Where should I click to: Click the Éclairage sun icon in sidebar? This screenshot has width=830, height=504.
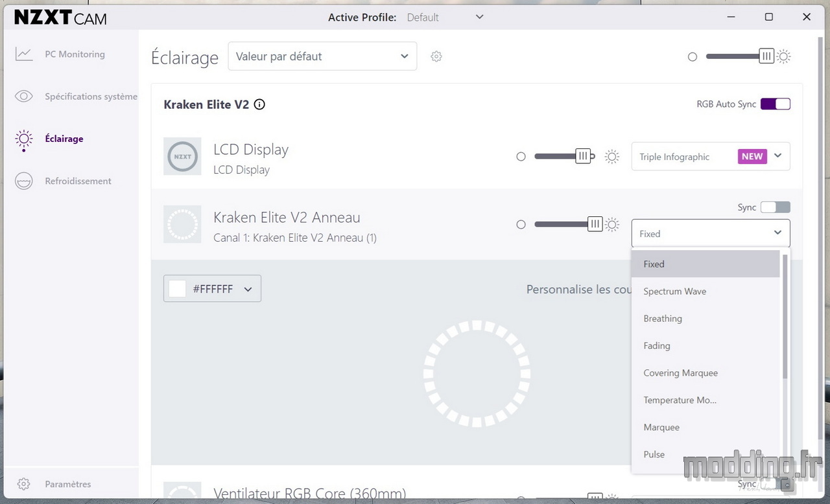point(24,139)
